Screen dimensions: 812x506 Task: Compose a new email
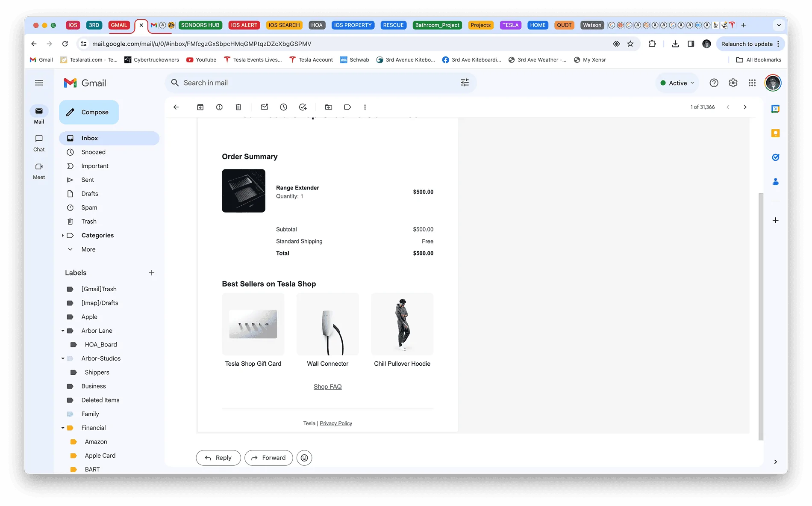coord(89,112)
